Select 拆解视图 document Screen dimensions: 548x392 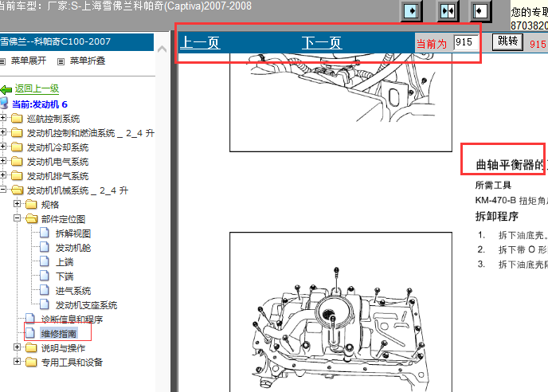(x=73, y=233)
